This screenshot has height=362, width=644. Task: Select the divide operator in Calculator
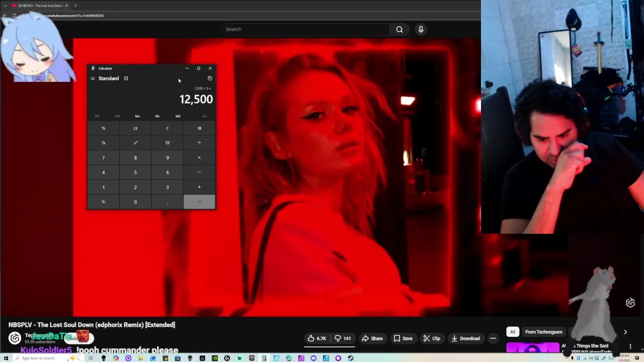pos(199,143)
